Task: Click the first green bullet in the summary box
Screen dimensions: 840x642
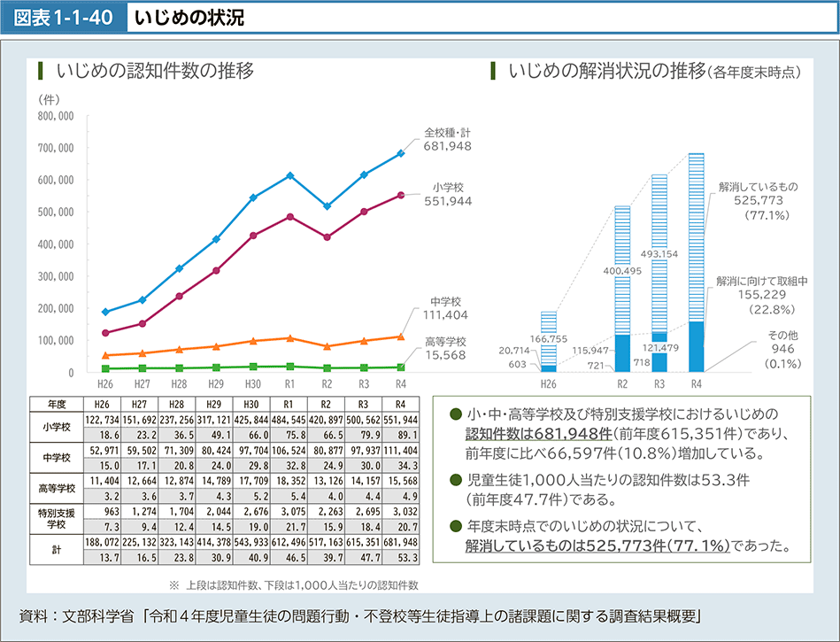Action: [454, 414]
